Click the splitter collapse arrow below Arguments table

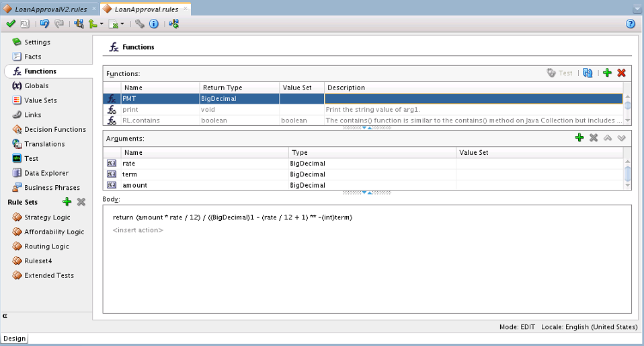(367, 193)
